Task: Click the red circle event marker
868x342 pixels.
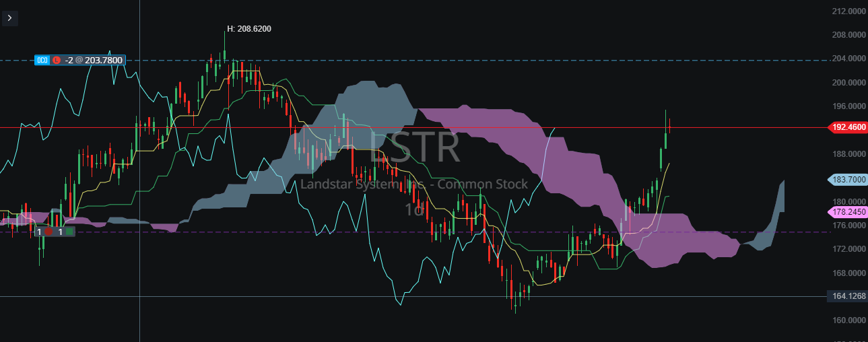Action: [48, 232]
